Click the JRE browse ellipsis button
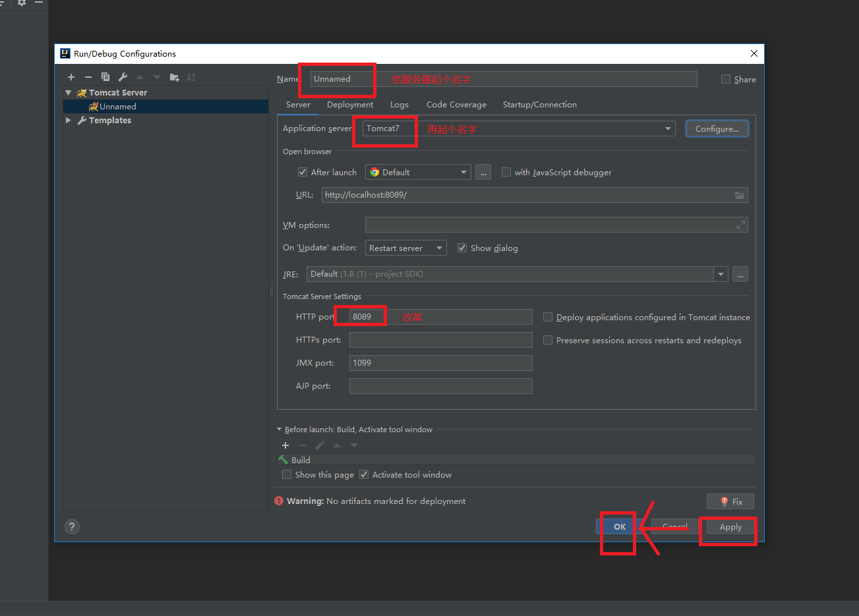859x616 pixels. (740, 274)
